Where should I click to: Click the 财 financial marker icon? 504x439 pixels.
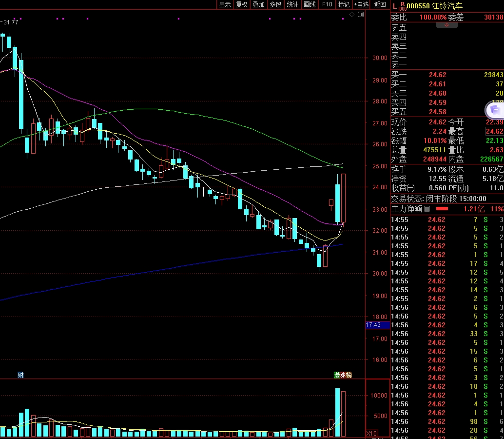[x=20, y=375]
